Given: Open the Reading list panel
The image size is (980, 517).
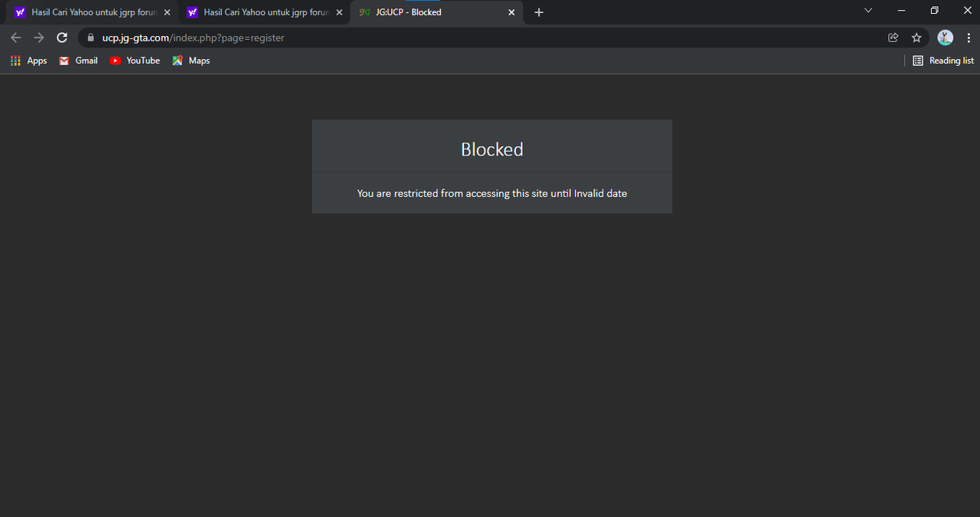Looking at the screenshot, I should pyautogui.click(x=943, y=61).
